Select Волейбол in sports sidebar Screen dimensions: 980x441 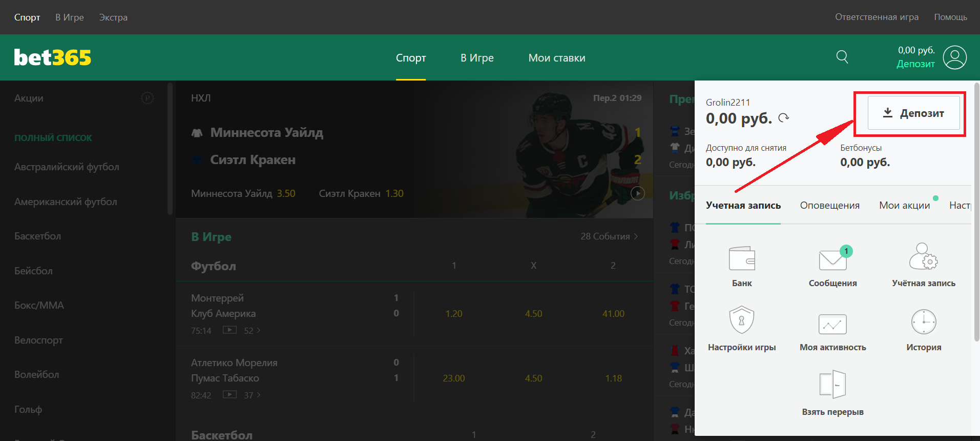[x=36, y=374]
